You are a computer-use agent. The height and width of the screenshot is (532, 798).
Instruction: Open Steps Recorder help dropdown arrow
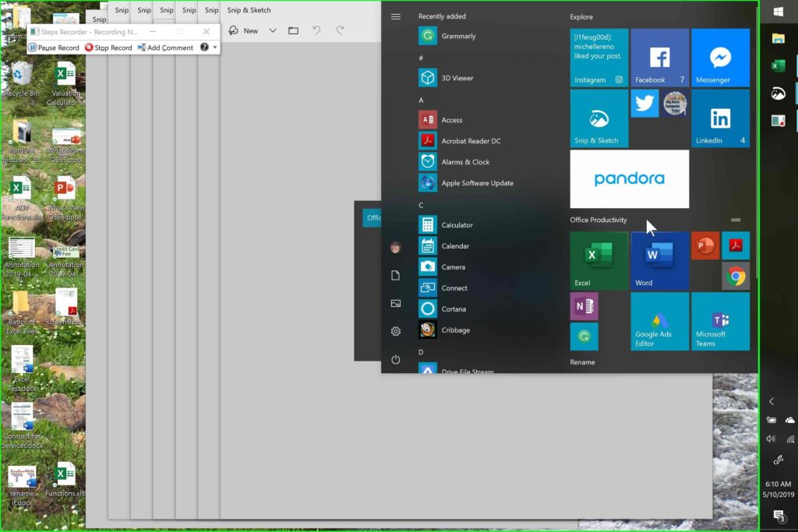215,48
